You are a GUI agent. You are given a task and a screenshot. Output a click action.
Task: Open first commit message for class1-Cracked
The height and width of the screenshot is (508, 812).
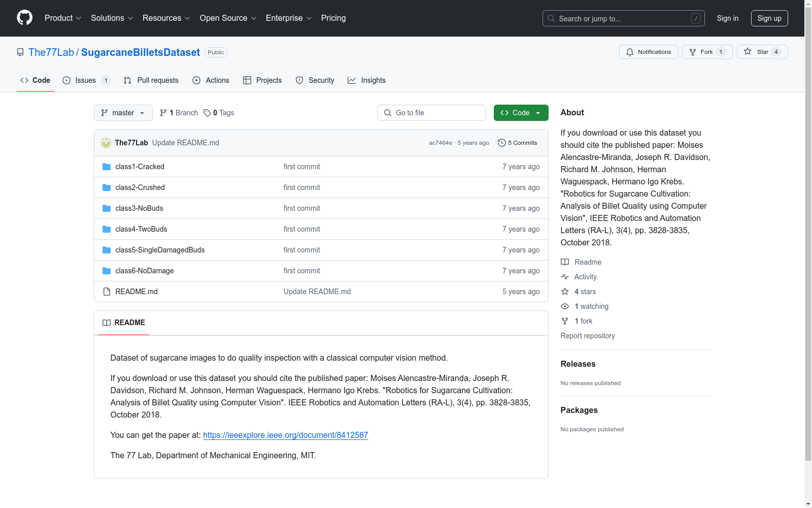(x=302, y=167)
